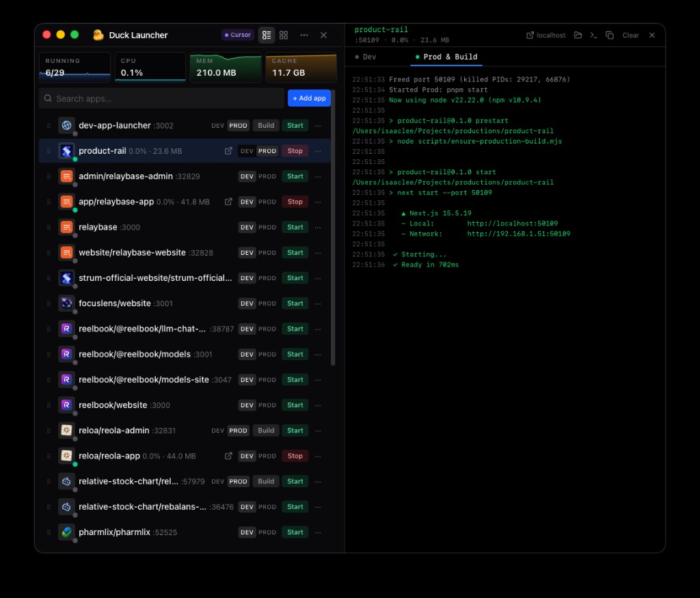Open terminal icon in log panel header
Image resolution: width=700 pixels, height=598 pixels.
(x=593, y=35)
